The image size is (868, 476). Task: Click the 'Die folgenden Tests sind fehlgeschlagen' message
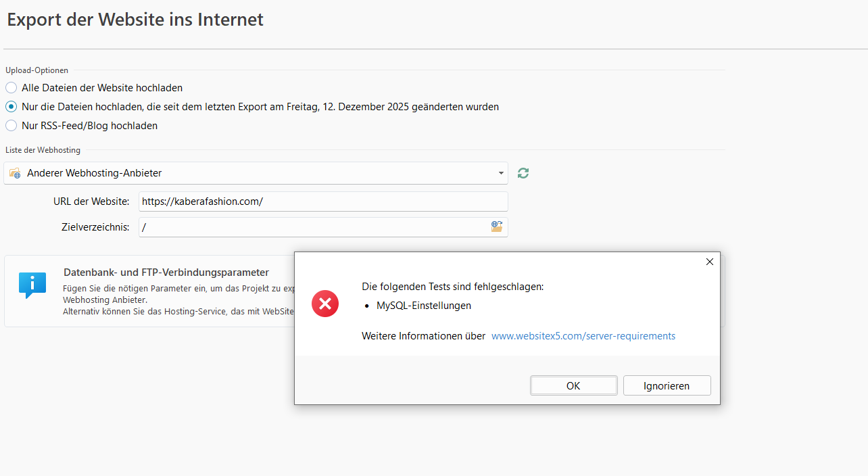tap(452, 287)
